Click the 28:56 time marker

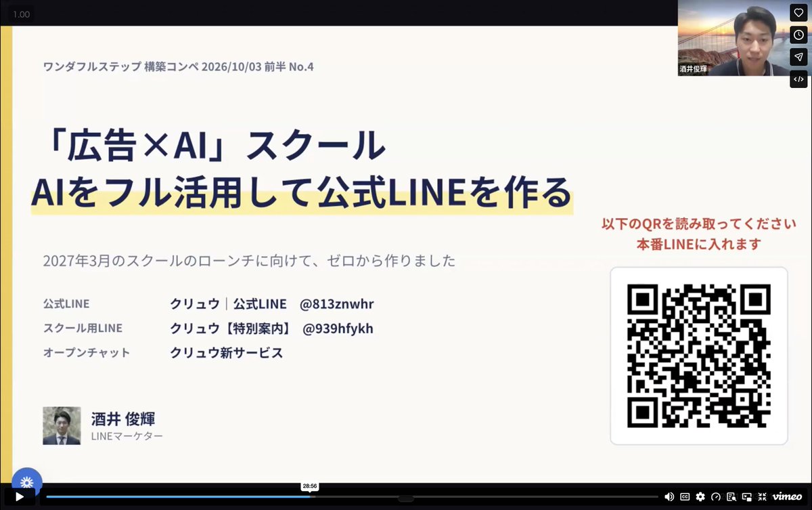pos(310,486)
